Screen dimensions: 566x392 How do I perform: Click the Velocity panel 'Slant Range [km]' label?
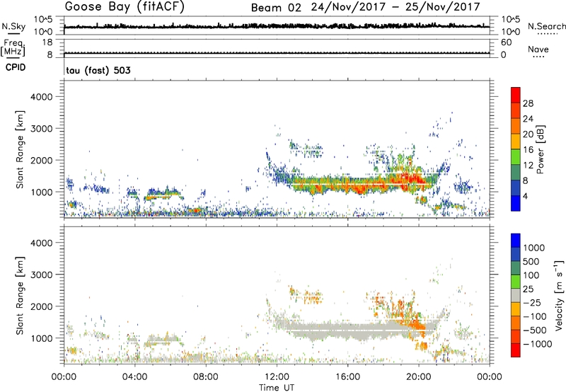20,296
